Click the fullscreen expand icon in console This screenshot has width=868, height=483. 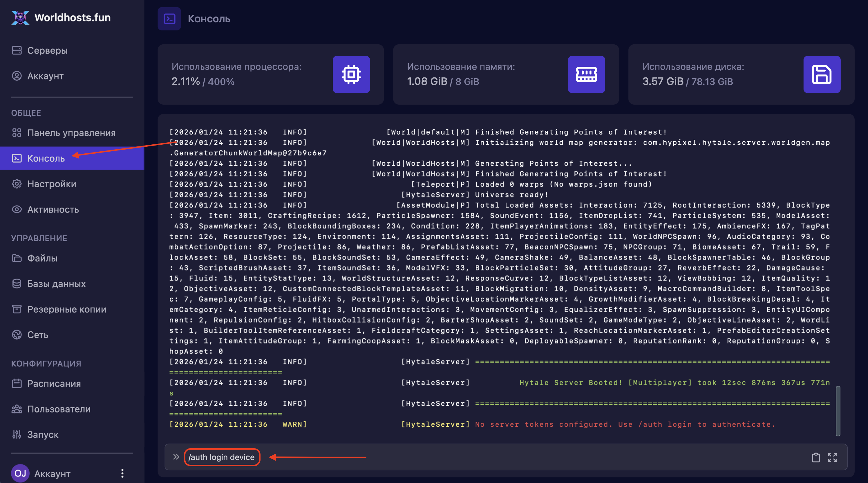pyautogui.click(x=832, y=457)
